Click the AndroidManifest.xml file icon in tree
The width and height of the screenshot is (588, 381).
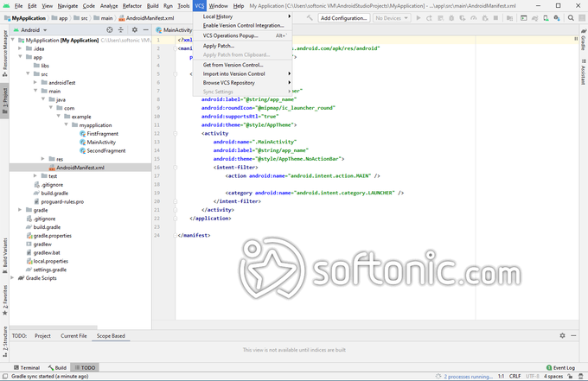pyautogui.click(x=52, y=168)
